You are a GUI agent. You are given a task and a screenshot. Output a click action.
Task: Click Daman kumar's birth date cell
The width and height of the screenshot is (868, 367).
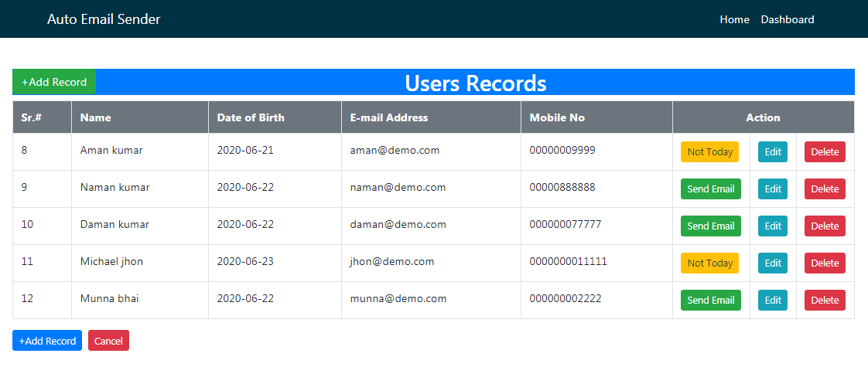pos(275,226)
